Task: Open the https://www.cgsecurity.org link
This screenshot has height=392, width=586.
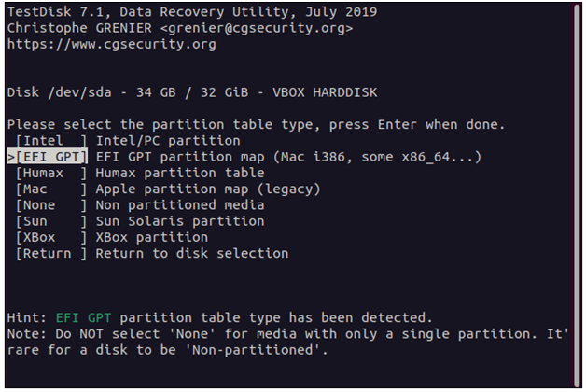Action: pyautogui.click(x=112, y=44)
